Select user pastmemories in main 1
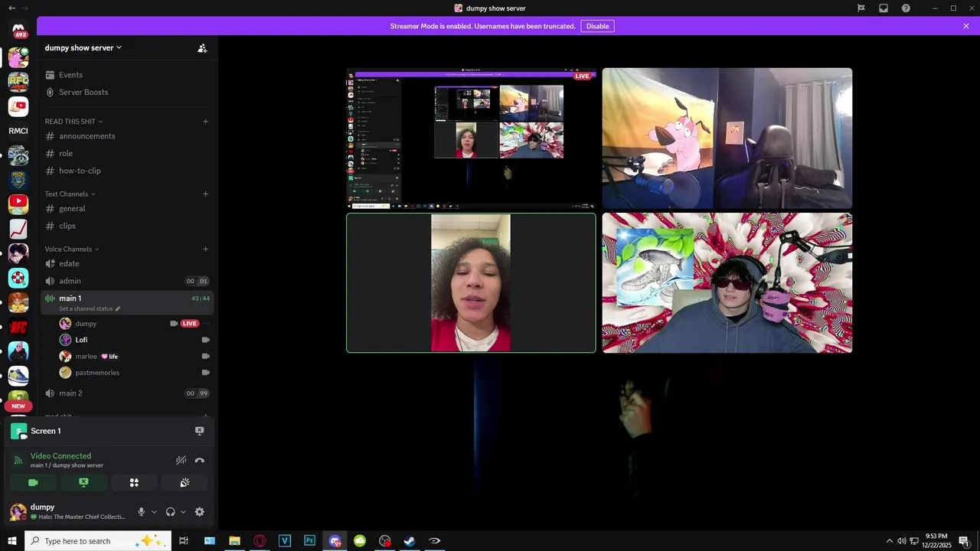980x551 pixels. tap(132, 373)
